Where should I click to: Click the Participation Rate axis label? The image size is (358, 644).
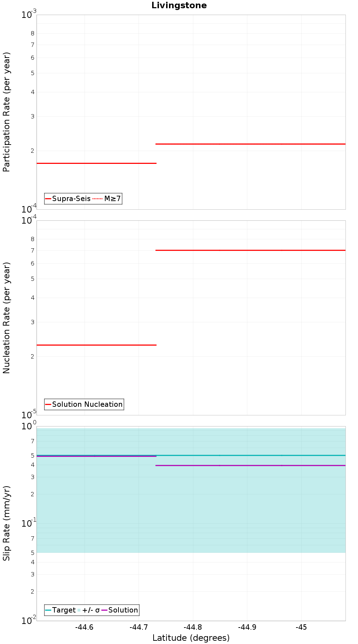6,112
